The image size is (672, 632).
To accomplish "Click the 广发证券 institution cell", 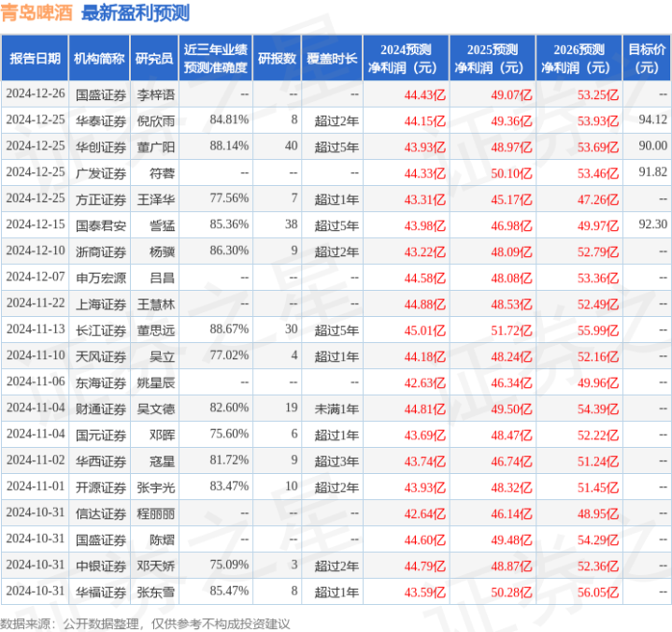I will point(101,173).
